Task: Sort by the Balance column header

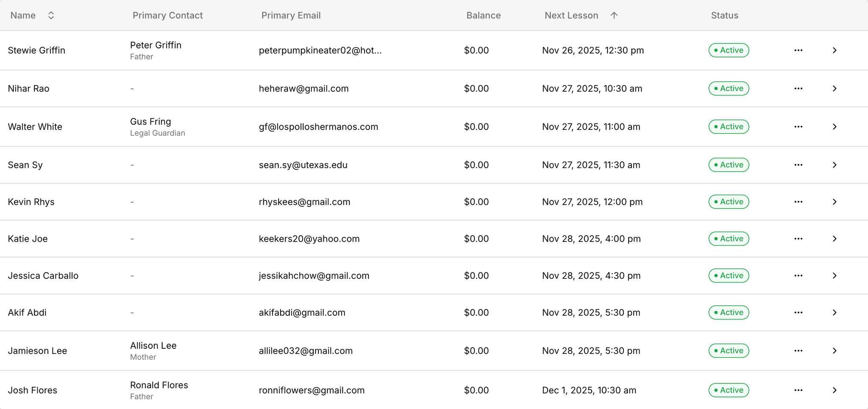Action: [483, 16]
